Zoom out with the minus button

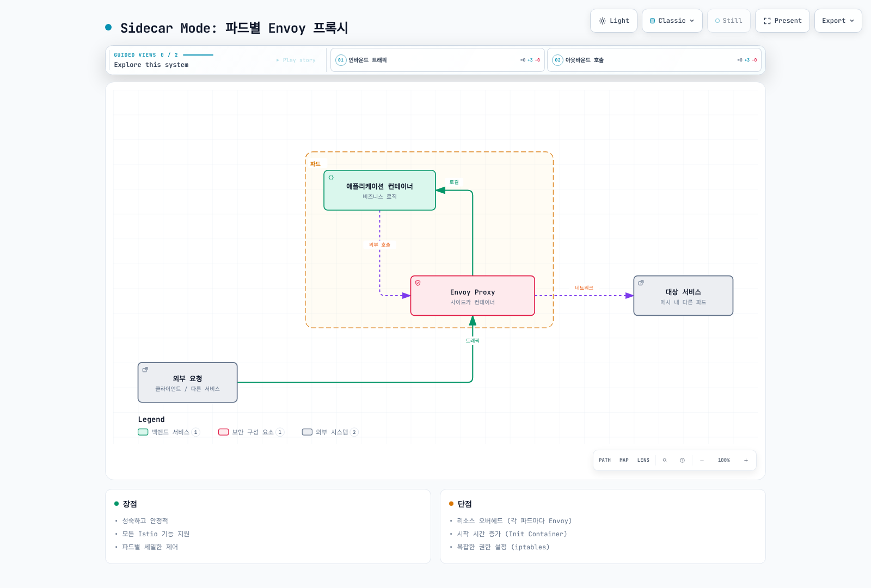click(x=702, y=460)
